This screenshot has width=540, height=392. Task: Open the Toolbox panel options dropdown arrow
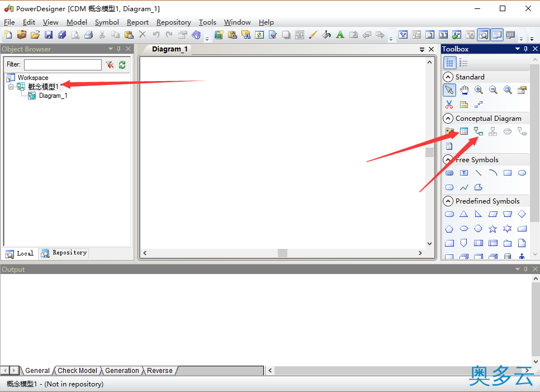point(517,49)
